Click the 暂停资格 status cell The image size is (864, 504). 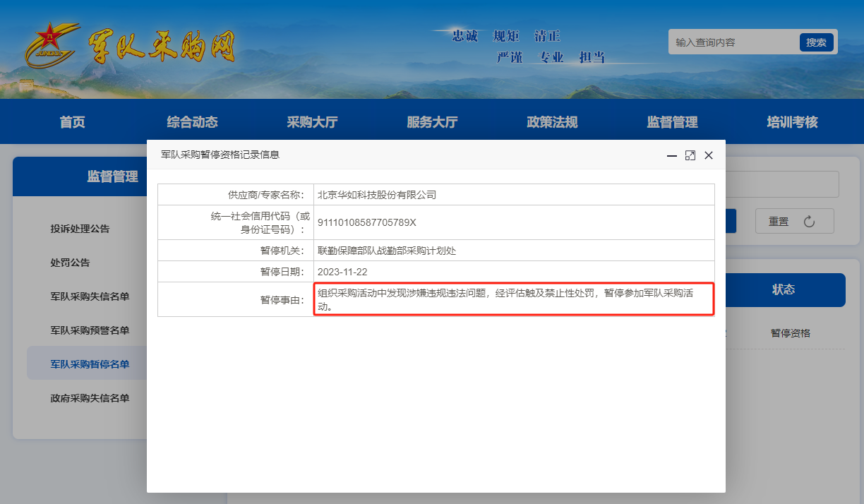pyautogui.click(x=791, y=333)
